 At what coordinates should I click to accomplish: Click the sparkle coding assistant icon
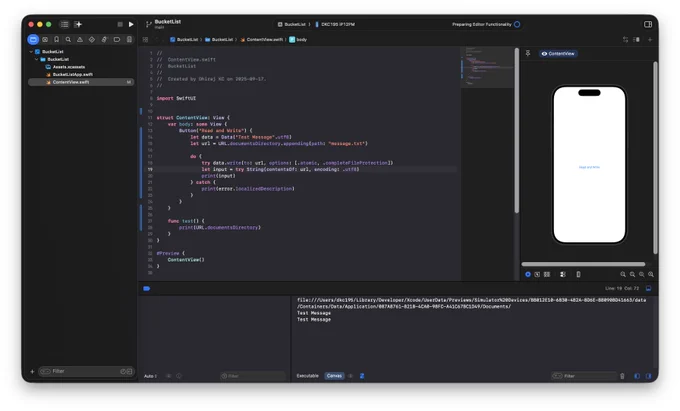tap(78, 24)
